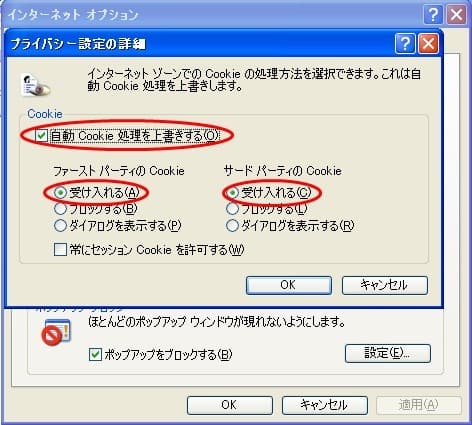The width and height of the screenshot is (472, 425).
Task: Enable 常にセッション Cookie を許可する checkbox
Action: click(x=60, y=249)
